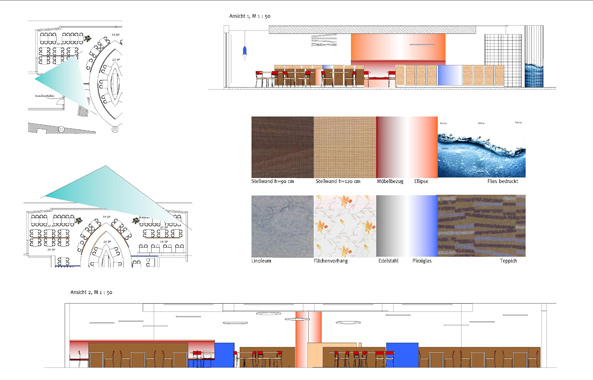This screenshot has height=380, width=593.
Task: Select the light woven Stellwand h=120 cm swatch
Action: [x=345, y=147]
